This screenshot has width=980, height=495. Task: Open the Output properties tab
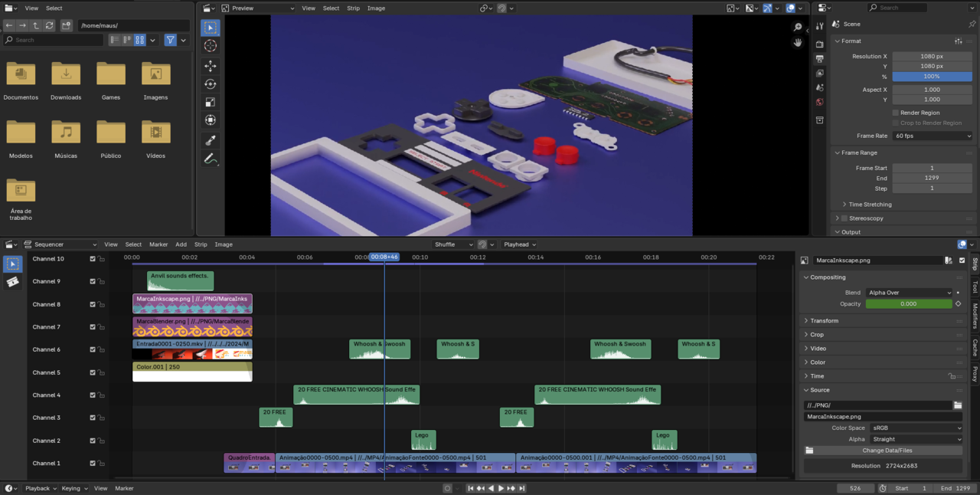(x=820, y=59)
